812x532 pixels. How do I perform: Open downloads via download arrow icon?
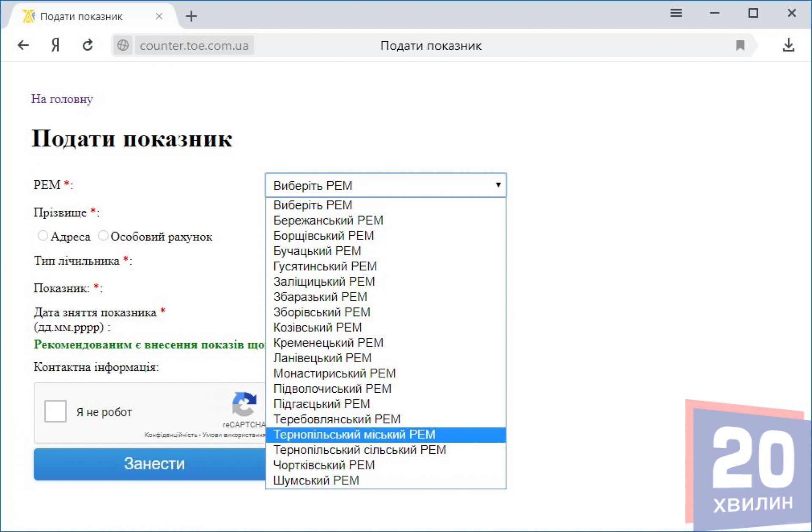point(788,45)
